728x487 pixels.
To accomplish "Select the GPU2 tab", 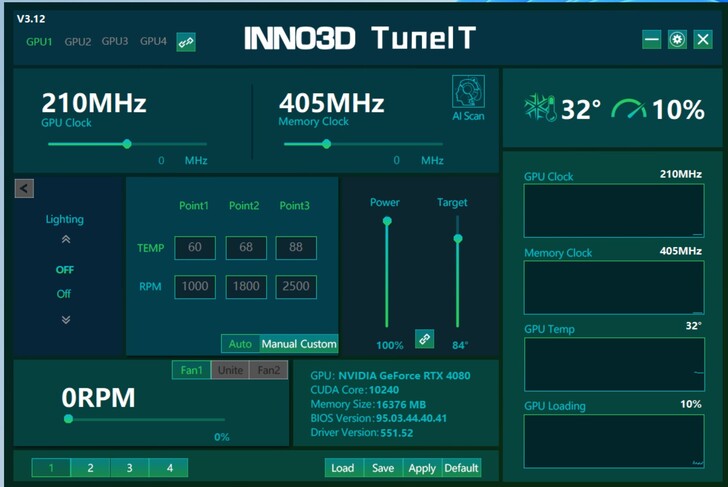I will coord(78,42).
